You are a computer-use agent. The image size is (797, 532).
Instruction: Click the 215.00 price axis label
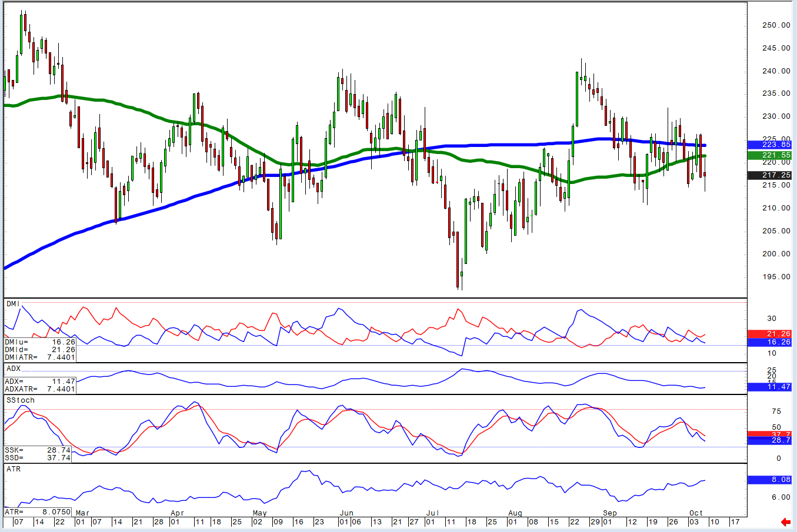tap(776, 185)
